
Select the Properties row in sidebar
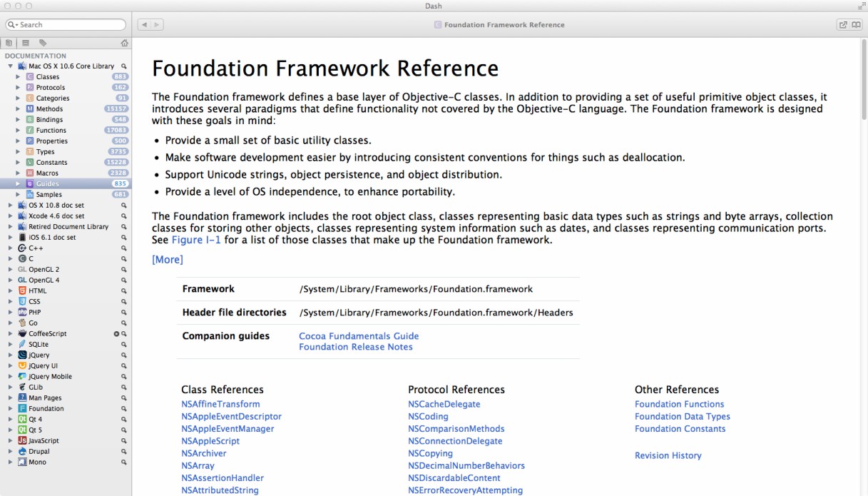(66, 141)
